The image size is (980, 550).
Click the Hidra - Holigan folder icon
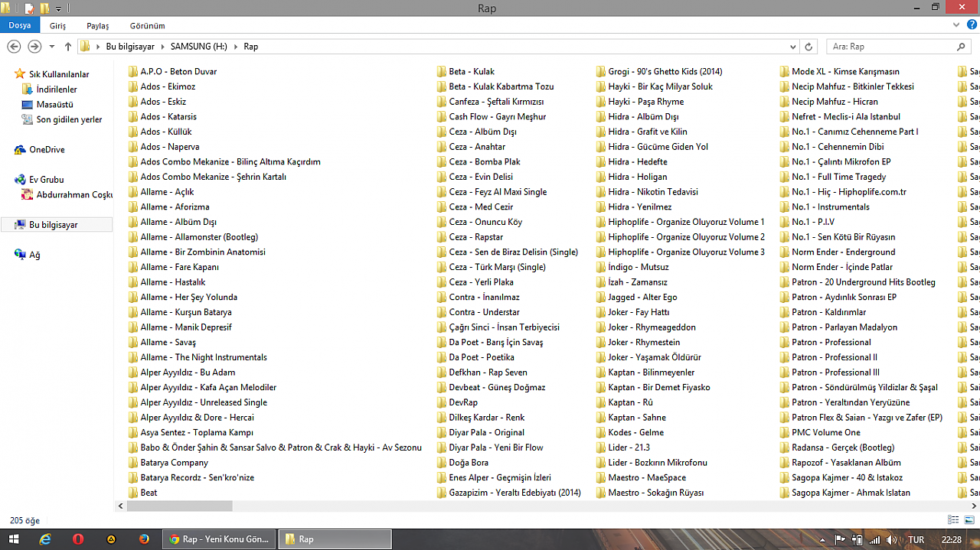(601, 177)
